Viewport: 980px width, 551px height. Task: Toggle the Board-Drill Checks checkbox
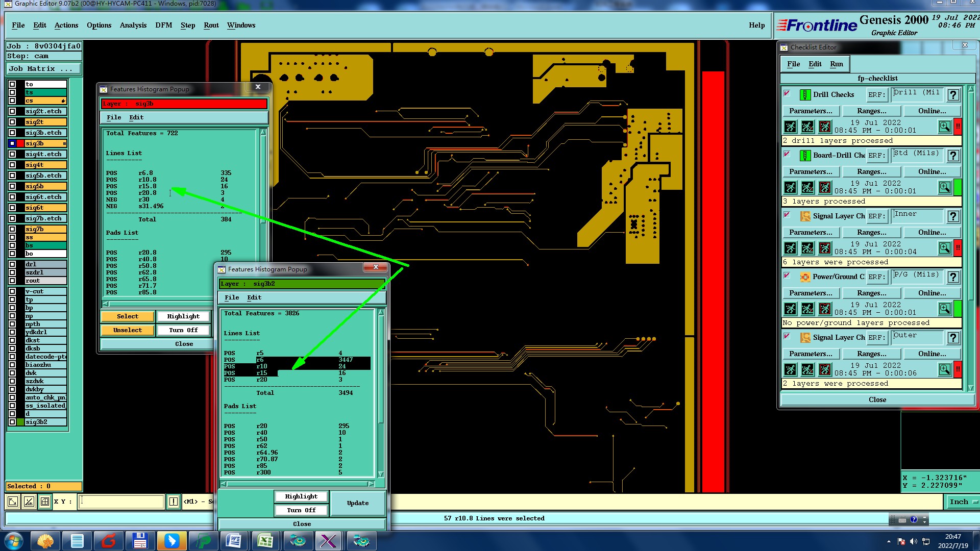pos(787,154)
